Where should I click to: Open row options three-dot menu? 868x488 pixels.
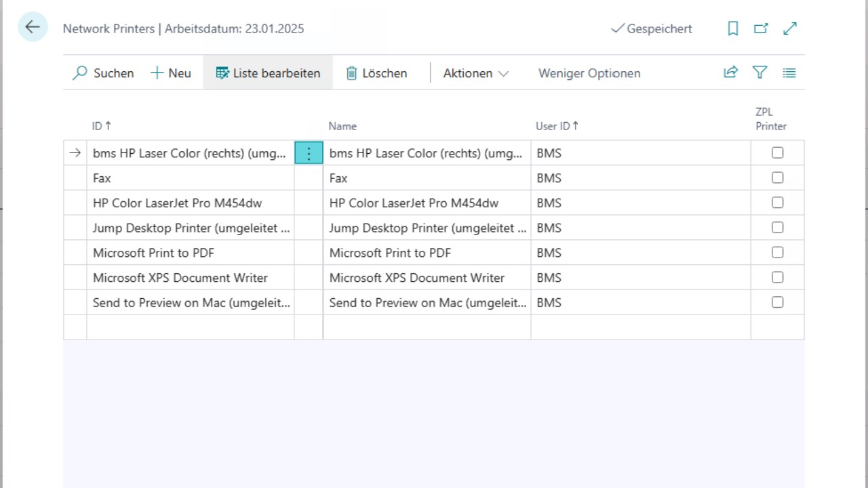tap(309, 153)
